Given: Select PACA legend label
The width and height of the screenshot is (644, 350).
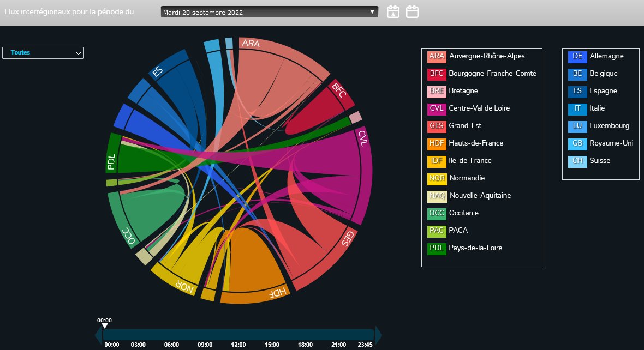Looking at the screenshot, I should [x=458, y=230].
